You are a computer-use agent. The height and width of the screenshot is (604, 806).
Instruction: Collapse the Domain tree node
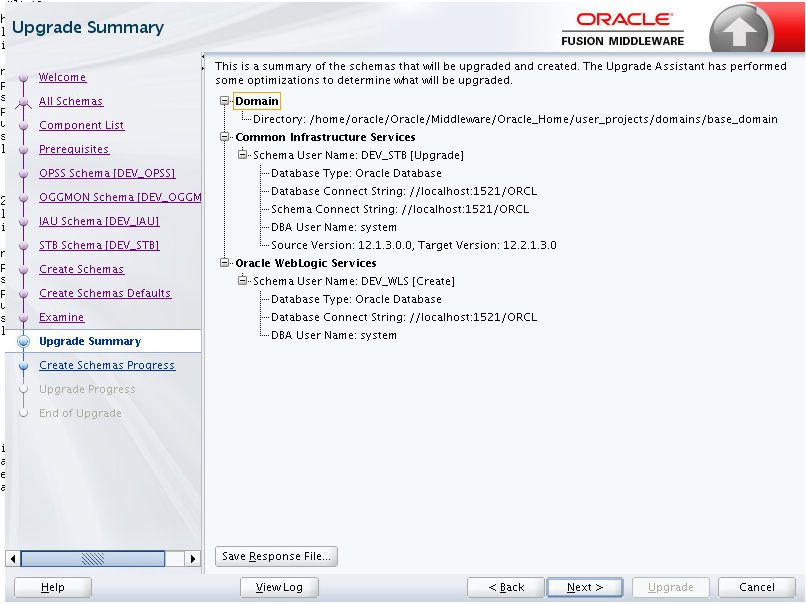coord(224,101)
